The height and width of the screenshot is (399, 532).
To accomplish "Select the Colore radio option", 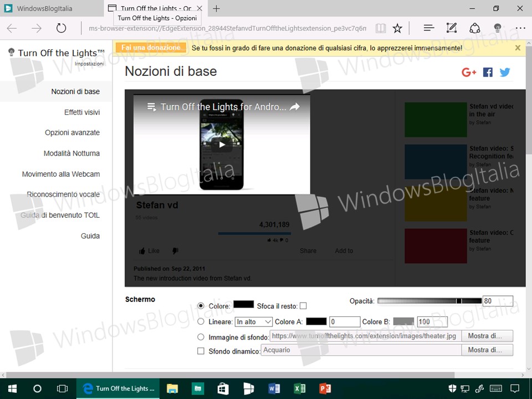I will [201, 306].
